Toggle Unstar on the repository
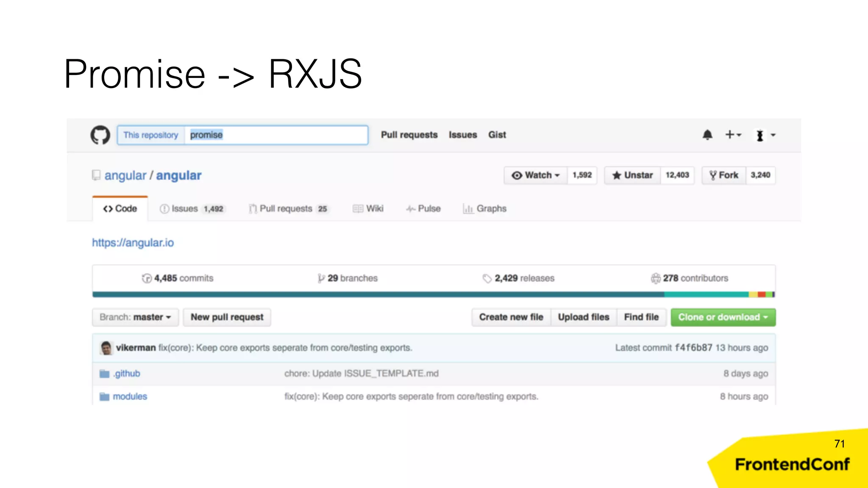The width and height of the screenshot is (868, 488). point(632,175)
